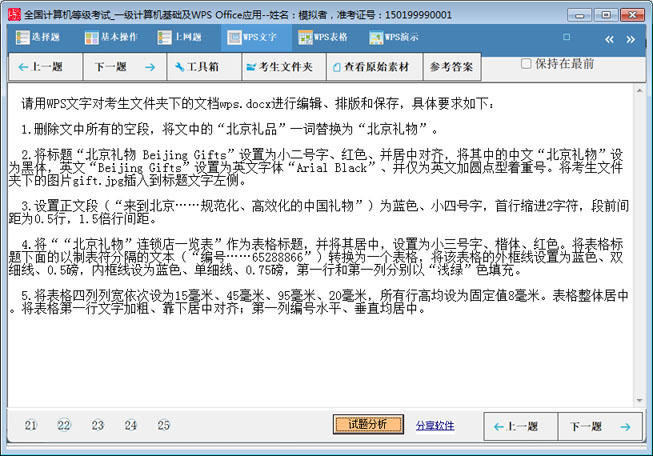Jump to question number 25
Viewport: 653px width, 456px height.
click(x=163, y=425)
